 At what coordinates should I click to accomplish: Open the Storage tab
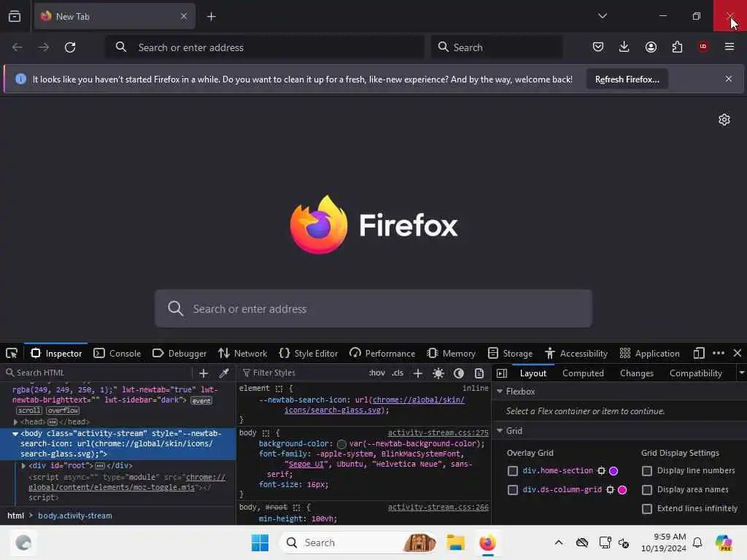click(510, 354)
